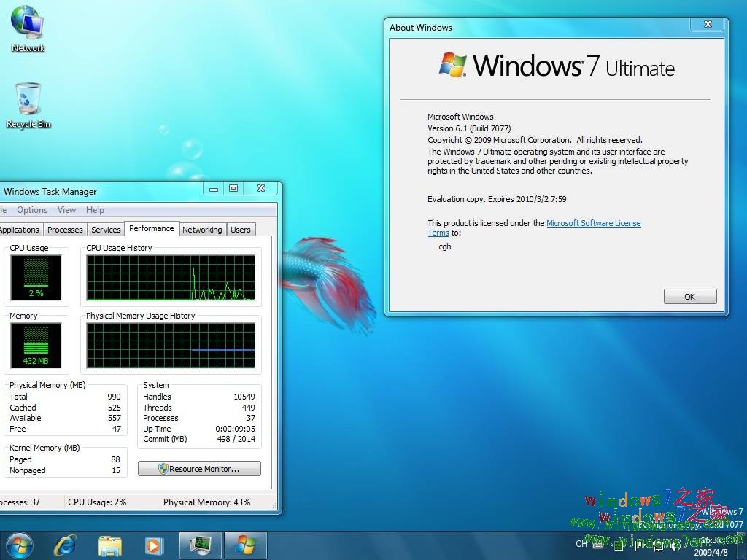Click the CH language indicator
This screenshot has width=747, height=560.
[x=582, y=544]
